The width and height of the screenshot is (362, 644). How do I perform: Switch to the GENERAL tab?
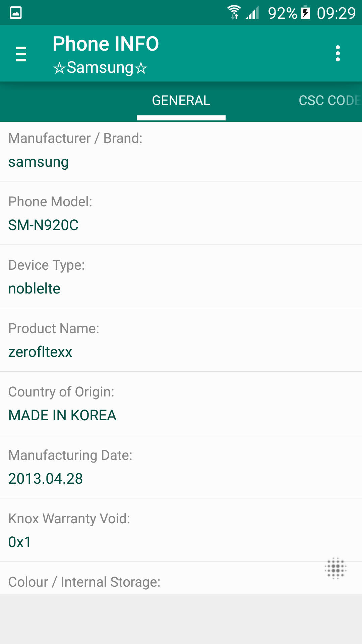[x=181, y=101]
